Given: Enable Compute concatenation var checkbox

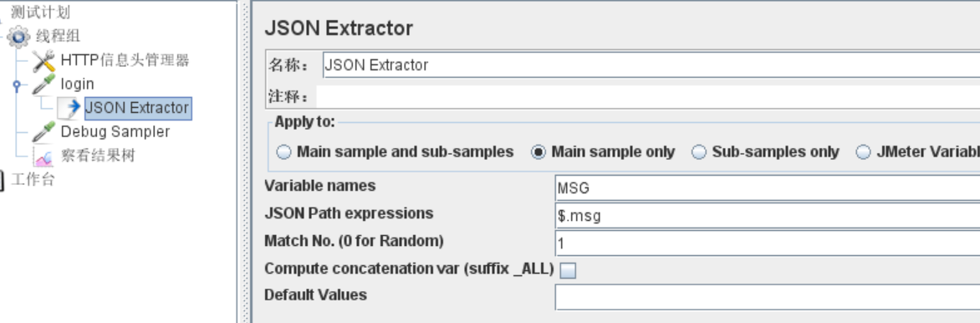Looking at the screenshot, I should coord(568,270).
